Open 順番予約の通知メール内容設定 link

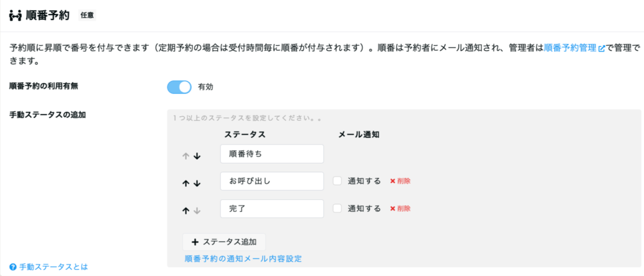[243, 258]
